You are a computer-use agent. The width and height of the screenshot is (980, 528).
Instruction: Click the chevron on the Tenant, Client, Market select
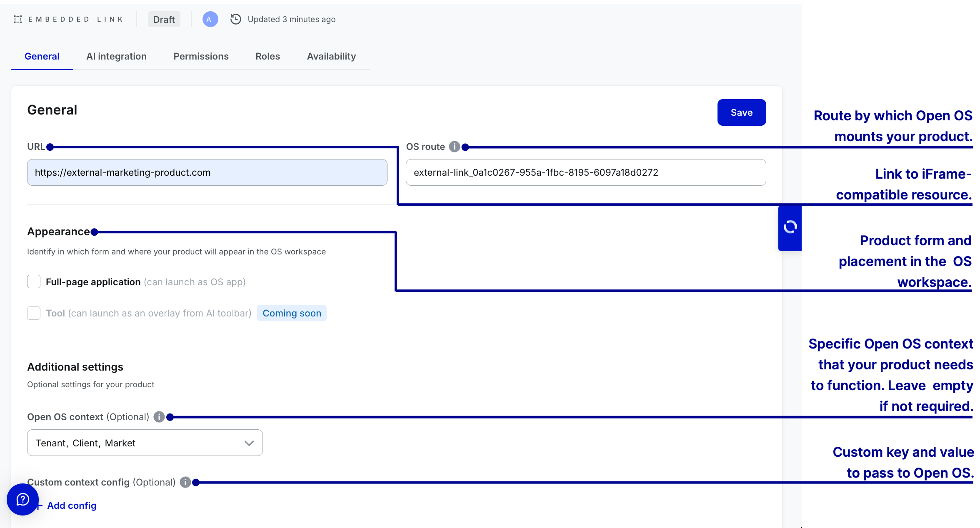249,443
